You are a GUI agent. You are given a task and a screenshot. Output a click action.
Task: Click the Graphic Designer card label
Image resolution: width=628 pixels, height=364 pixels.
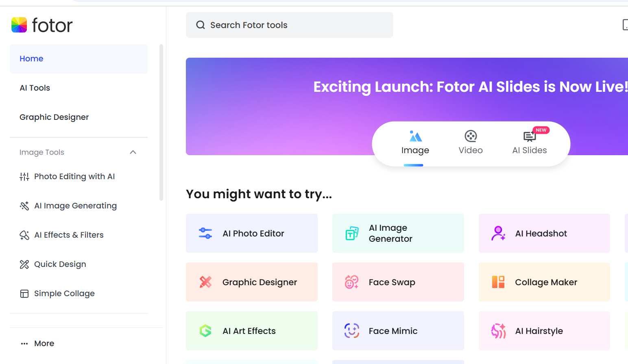tap(259, 282)
